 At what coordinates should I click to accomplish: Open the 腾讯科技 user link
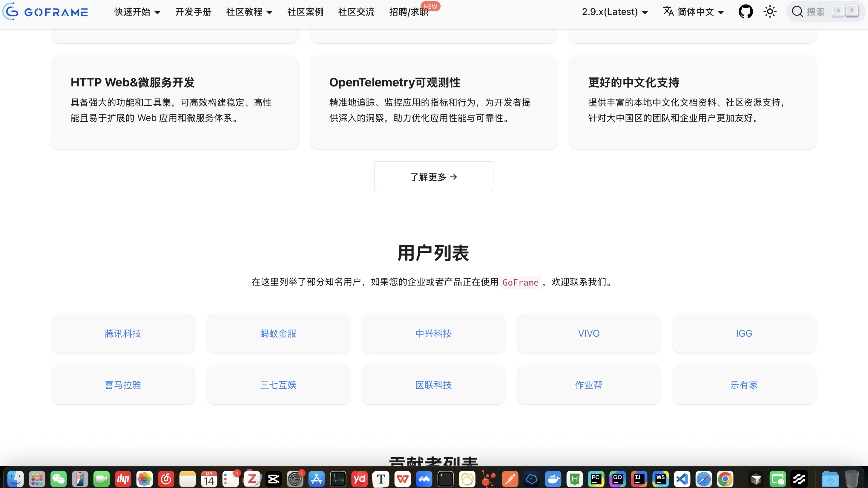click(123, 333)
